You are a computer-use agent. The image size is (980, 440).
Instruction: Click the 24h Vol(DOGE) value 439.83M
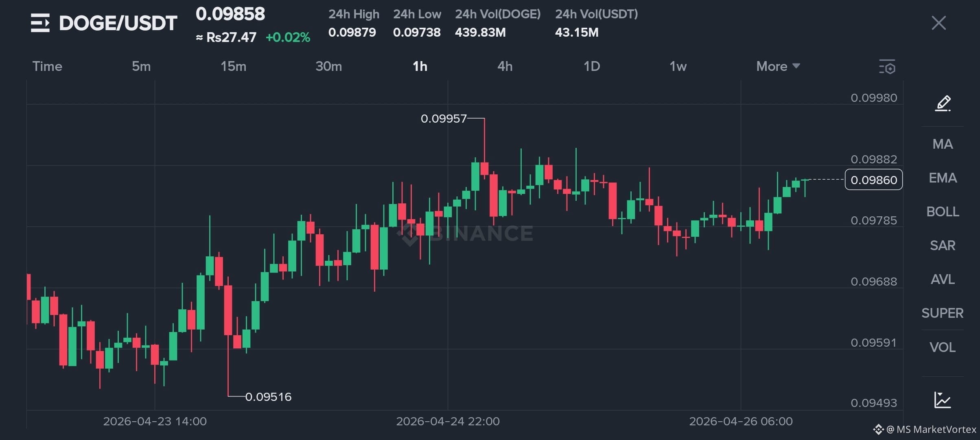[x=480, y=32]
